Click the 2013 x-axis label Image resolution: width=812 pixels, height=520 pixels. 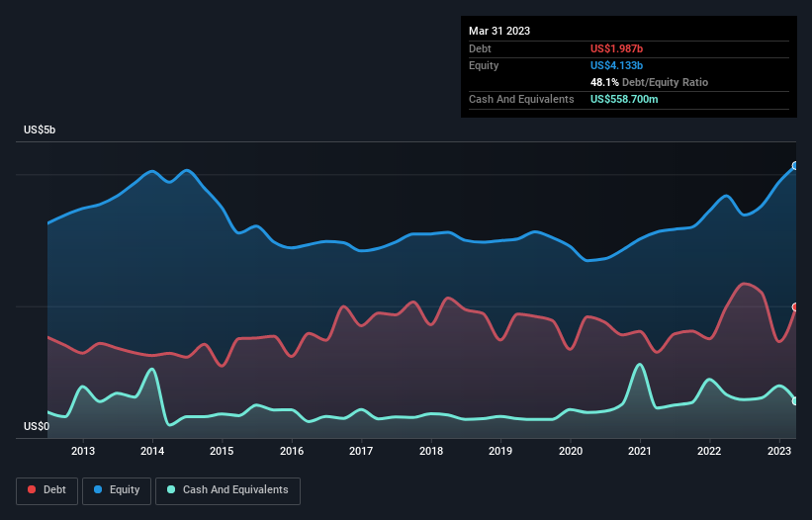point(83,451)
